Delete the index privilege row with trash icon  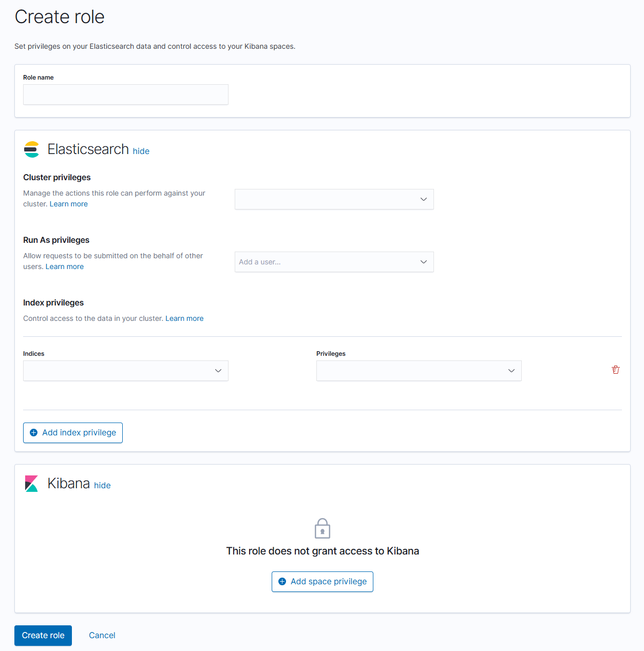(x=615, y=370)
